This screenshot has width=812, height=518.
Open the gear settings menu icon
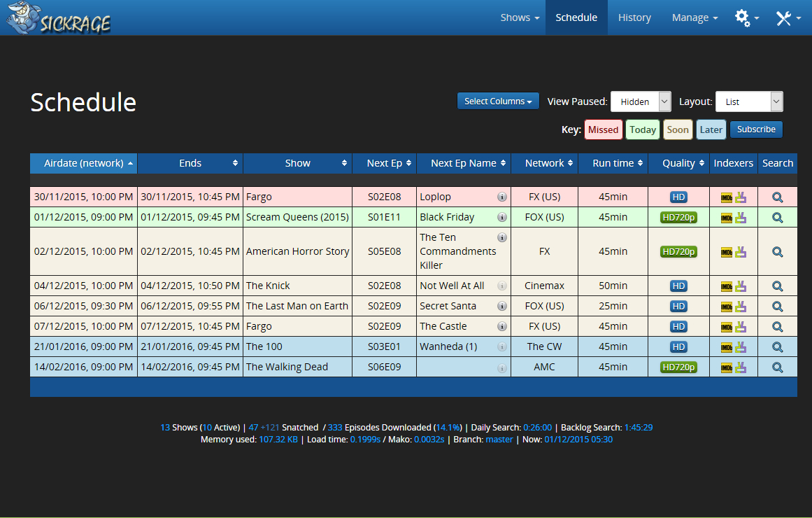click(x=746, y=18)
